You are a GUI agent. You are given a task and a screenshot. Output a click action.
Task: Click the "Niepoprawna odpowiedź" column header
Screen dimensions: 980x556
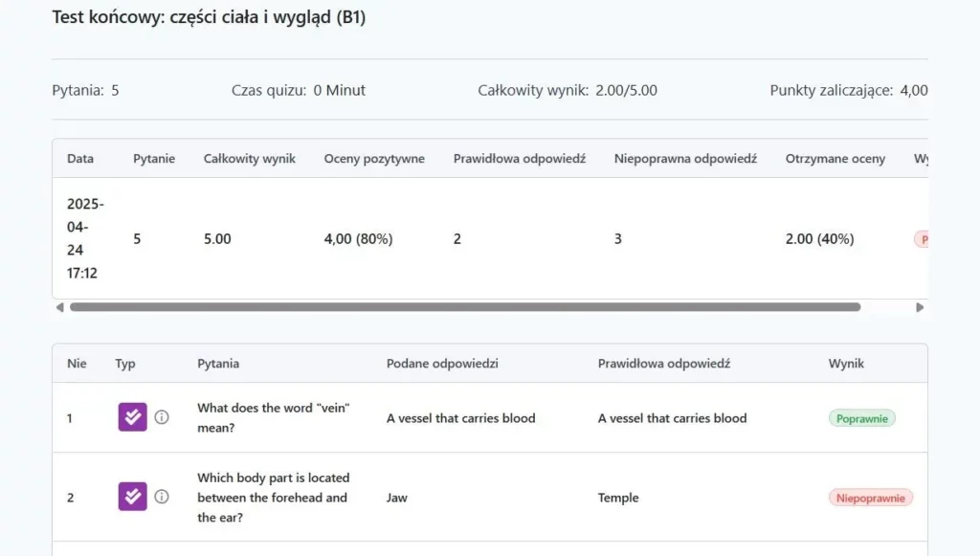[x=685, y=159]
